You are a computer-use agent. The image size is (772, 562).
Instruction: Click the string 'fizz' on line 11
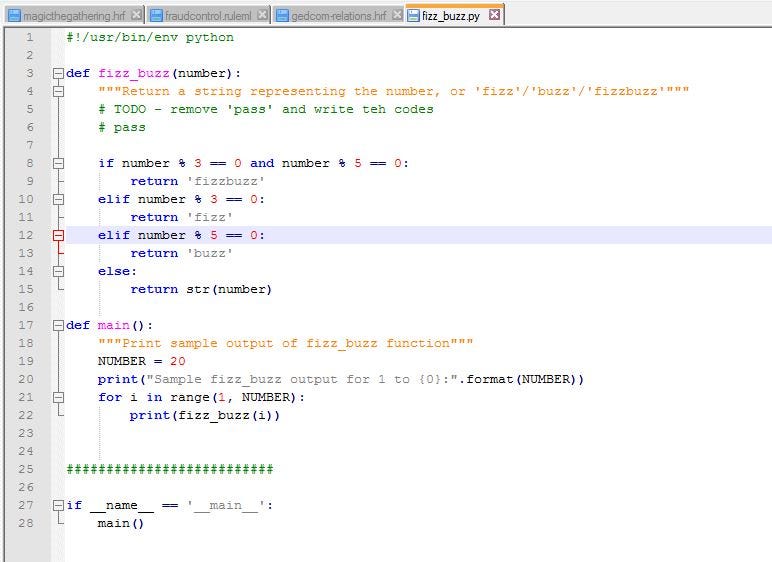pos(209,217)
